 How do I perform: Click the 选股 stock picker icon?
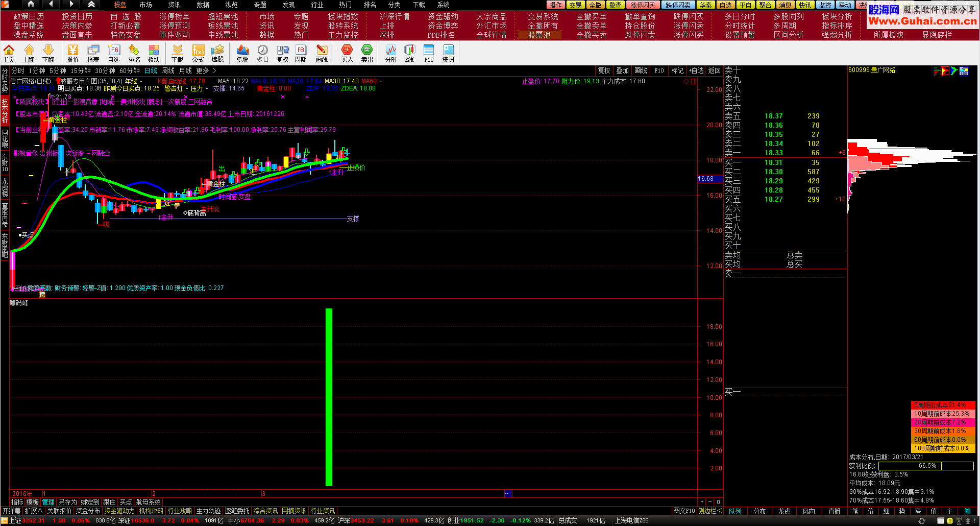click(218, 53)
